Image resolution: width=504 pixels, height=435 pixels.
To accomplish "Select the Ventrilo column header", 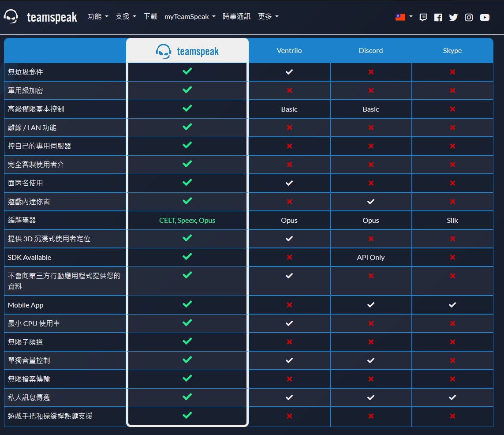I will pos(289,50).
